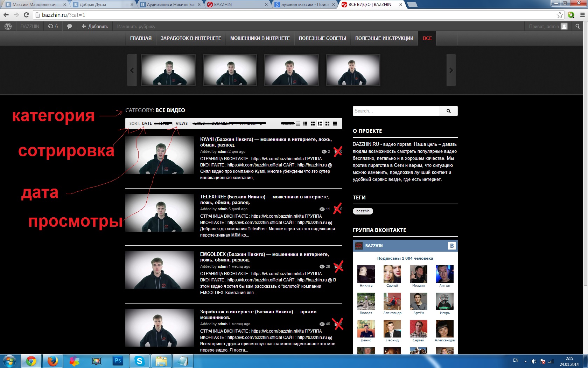Open the Windows Start button
588x368 pixels.
point(9,361)
